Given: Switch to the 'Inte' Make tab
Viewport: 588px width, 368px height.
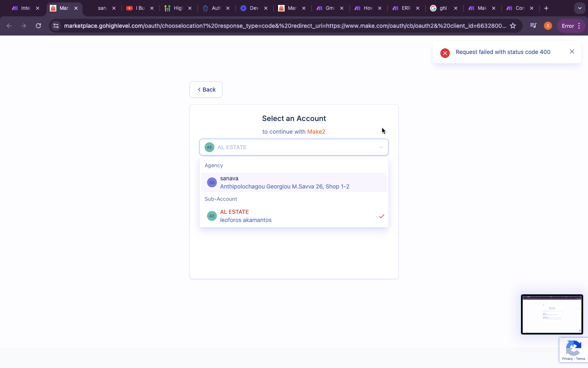Looking at the screenshot, I should pyautogui.click(x=25, y=8).
